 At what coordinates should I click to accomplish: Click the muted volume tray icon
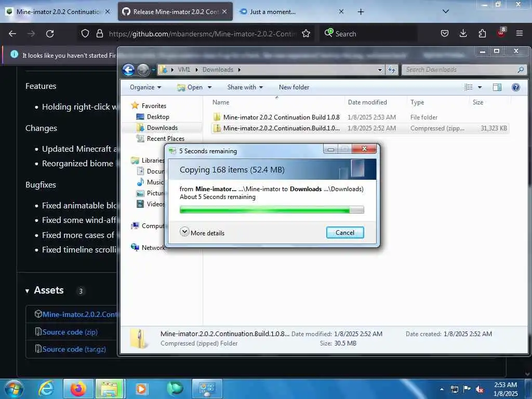pos(480,389)
